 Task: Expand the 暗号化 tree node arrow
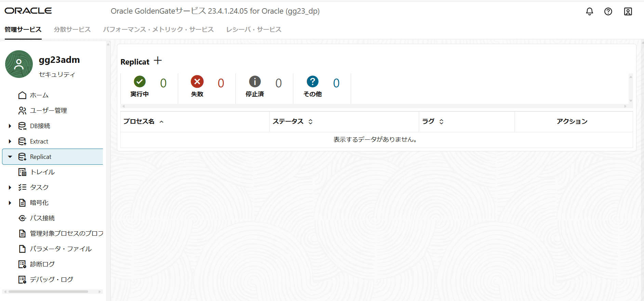coord(10,203)
